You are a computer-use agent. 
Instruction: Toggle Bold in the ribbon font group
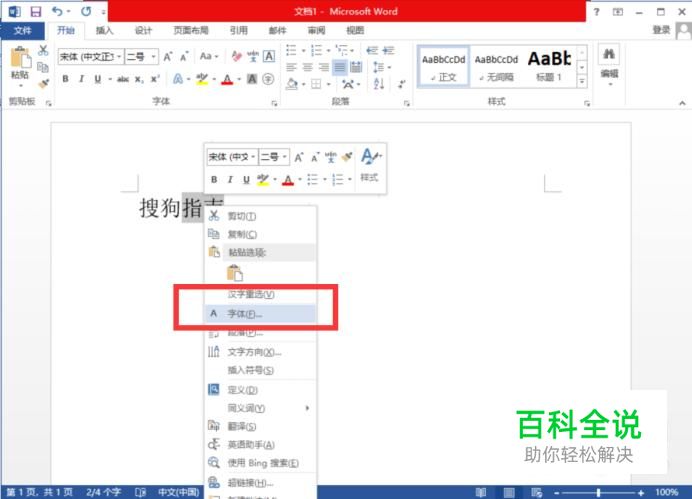tap(65, 79)
